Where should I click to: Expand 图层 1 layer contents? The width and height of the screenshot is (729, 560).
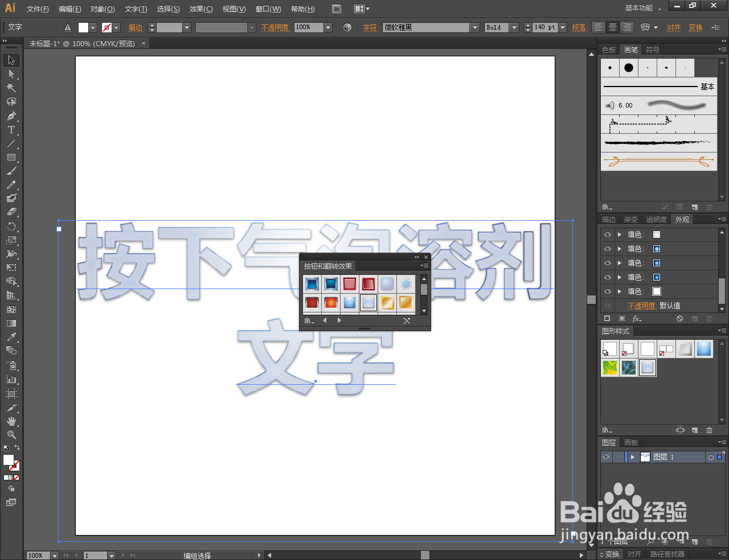click(x=632, y=457)
